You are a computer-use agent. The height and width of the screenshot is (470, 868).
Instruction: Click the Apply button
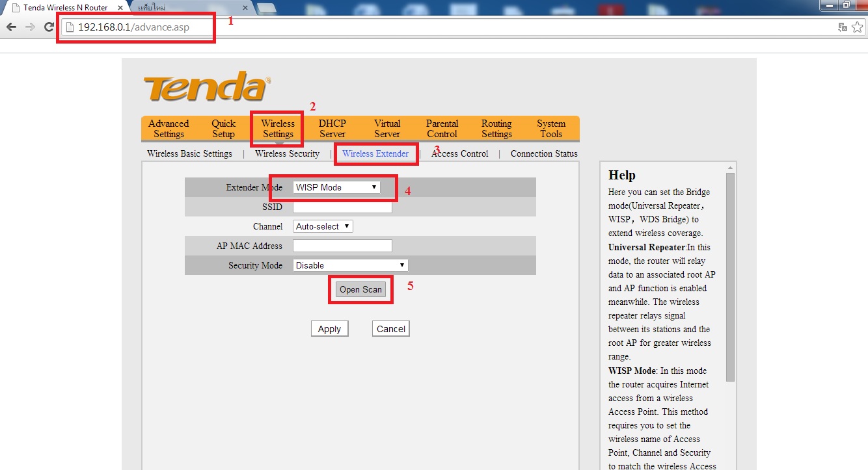coord(329,329)
